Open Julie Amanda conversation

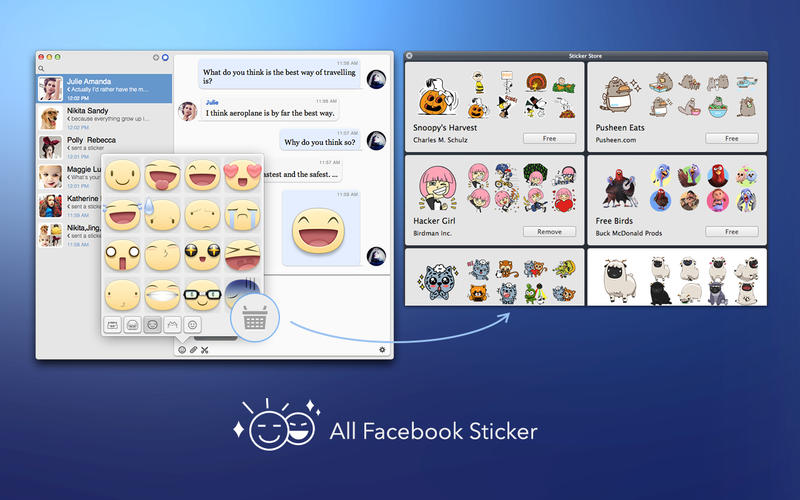click(105, 89)
